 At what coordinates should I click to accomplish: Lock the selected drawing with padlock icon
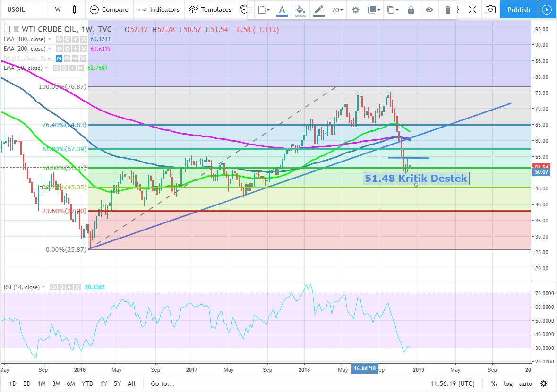pyautogui.click(x=411, y=10)
